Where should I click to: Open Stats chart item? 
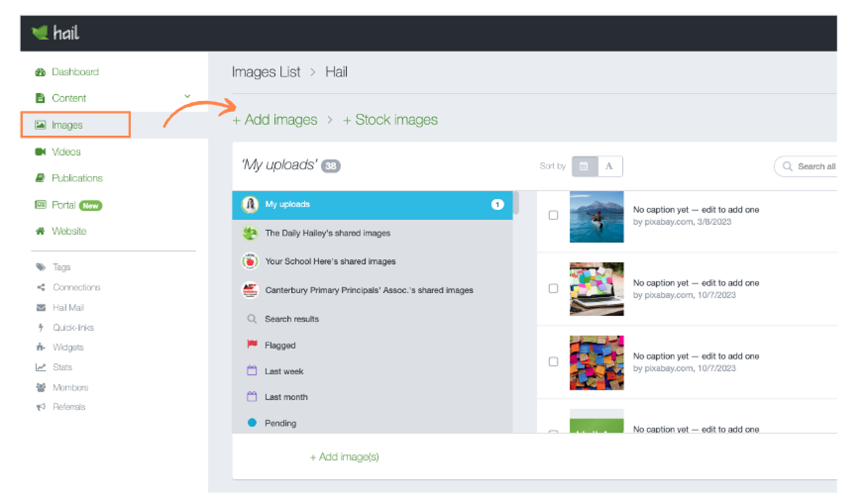62,367
